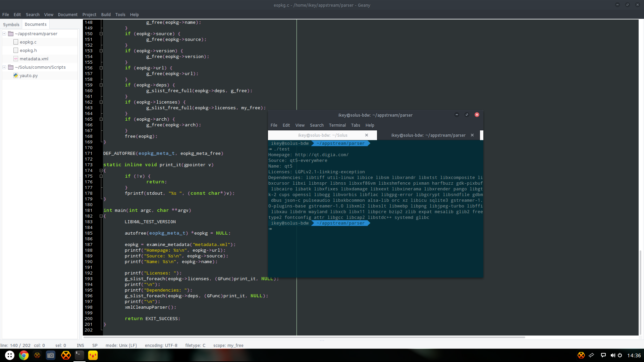Viewport: 644px width, 362px height.
Task: Click the ~/Solus/common/Scripts folder icon
Action: 11,67
